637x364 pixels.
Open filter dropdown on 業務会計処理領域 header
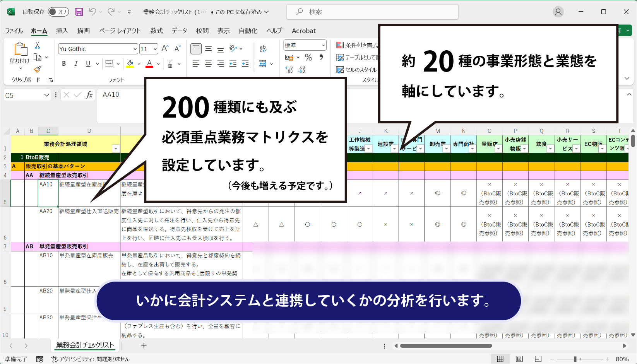coord(116,149)
